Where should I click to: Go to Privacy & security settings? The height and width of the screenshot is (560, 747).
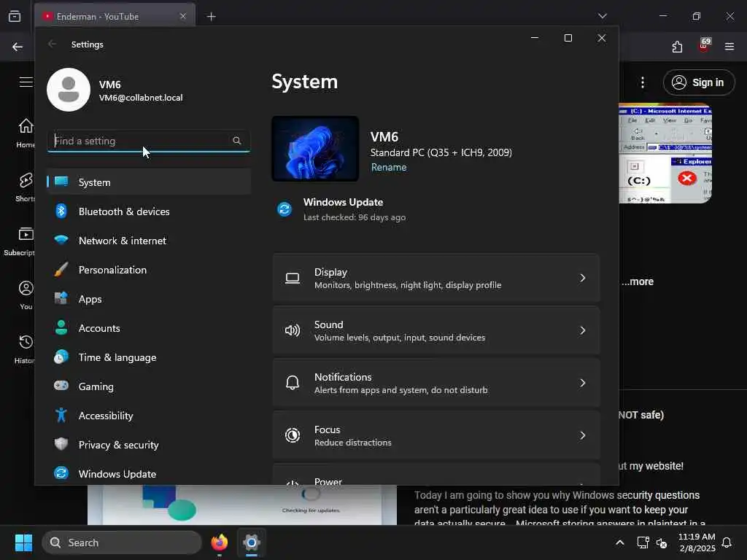pyautogui.click(x=149, y=445)
